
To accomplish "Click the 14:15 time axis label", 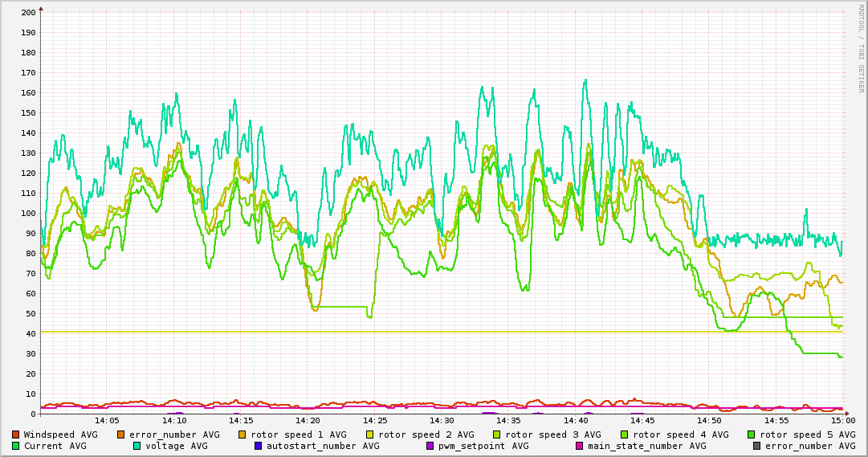I will click(x=241, y=422).
